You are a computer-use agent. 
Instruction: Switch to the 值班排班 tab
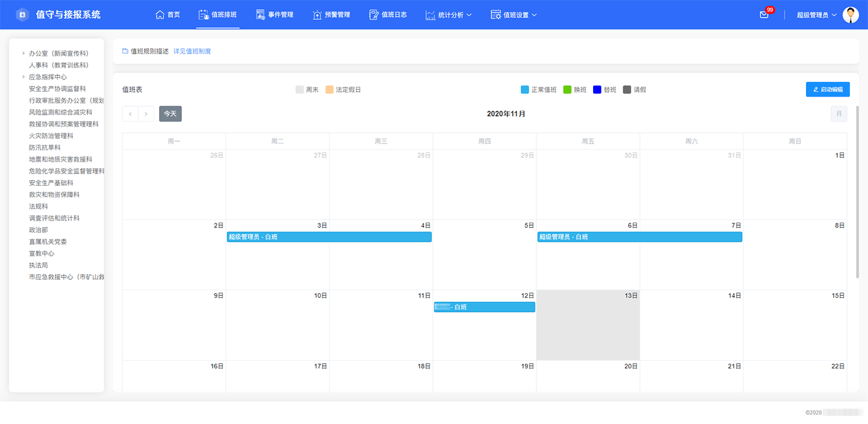pyautogui.click(x=218, y=14)
